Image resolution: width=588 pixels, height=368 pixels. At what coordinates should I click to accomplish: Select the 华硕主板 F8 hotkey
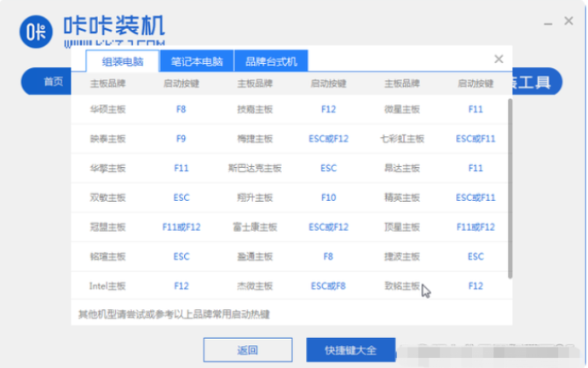pyautogui.click(x=181, y=110)
